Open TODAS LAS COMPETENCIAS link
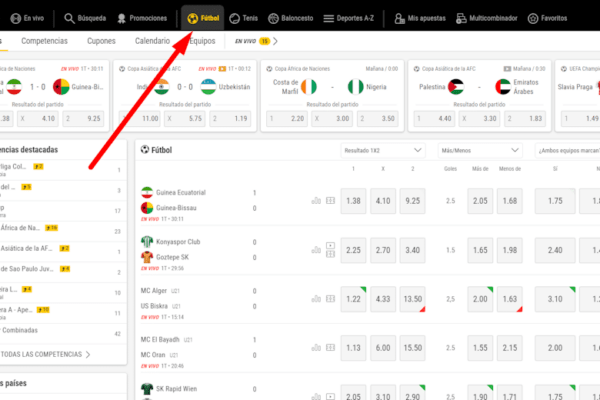Screen dimensions: 600x400 (x=45, y=354)
